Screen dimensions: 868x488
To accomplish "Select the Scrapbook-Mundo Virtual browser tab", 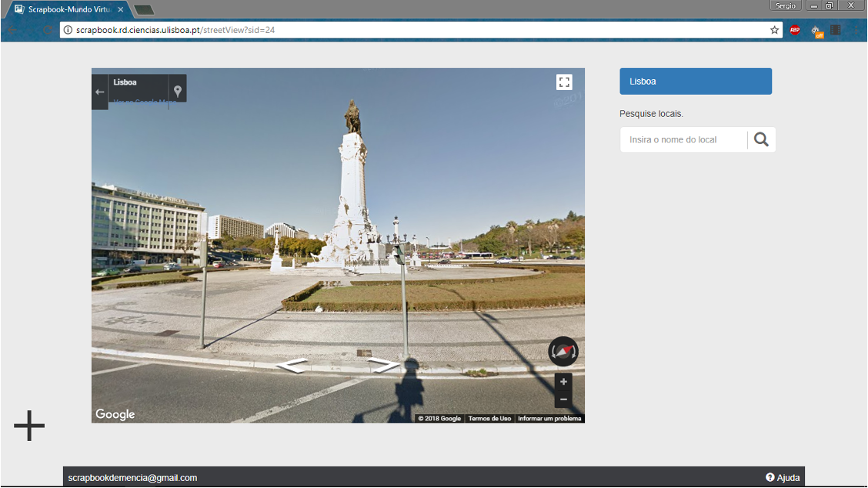I will tap(69, 9).
